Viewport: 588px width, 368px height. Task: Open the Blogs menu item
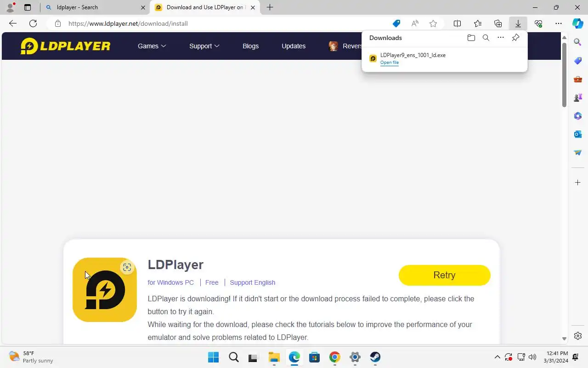point(250,46)
